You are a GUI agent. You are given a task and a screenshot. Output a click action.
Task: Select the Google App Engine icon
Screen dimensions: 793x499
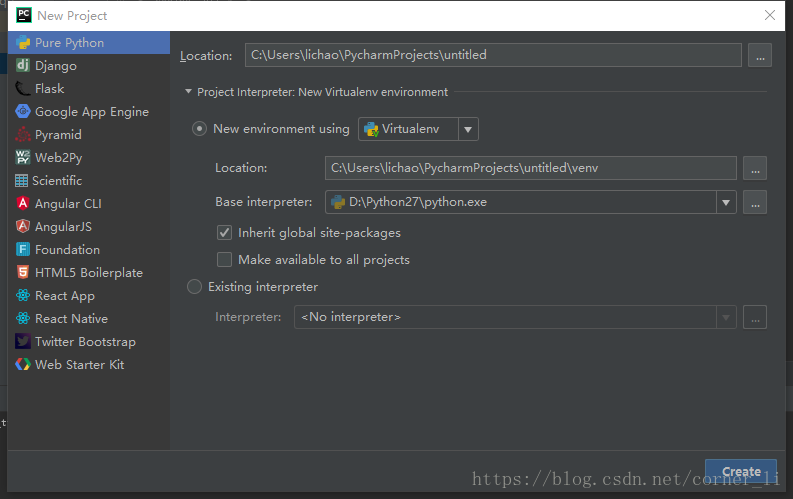pos(23,111)
